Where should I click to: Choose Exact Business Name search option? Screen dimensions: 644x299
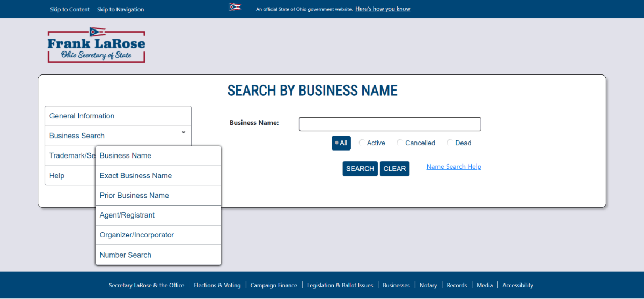[x=158, y=176]
